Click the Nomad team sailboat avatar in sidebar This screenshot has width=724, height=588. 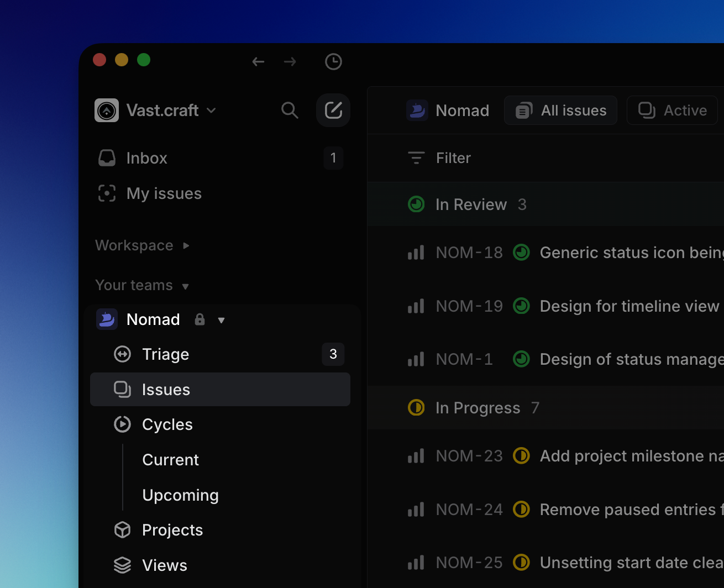tap(107, 319)
